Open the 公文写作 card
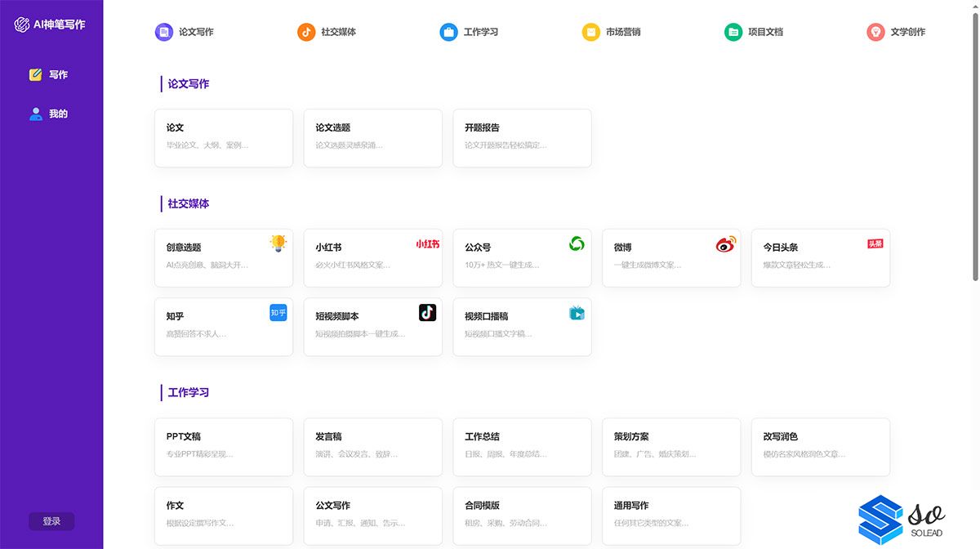Image resolution: width=980 pixels, height=549 pixels. coord(373,516)
